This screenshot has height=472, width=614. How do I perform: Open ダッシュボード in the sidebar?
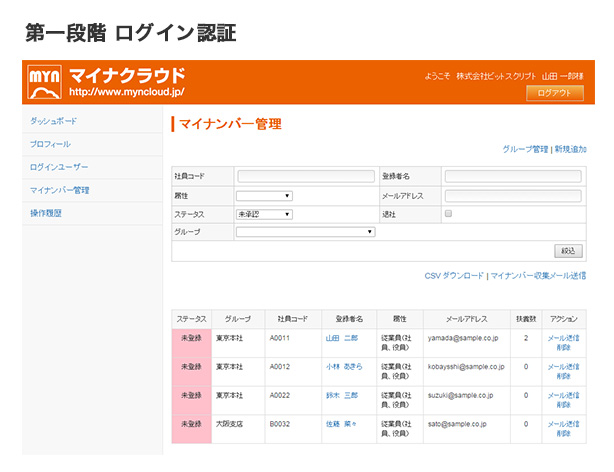(53, 121)
